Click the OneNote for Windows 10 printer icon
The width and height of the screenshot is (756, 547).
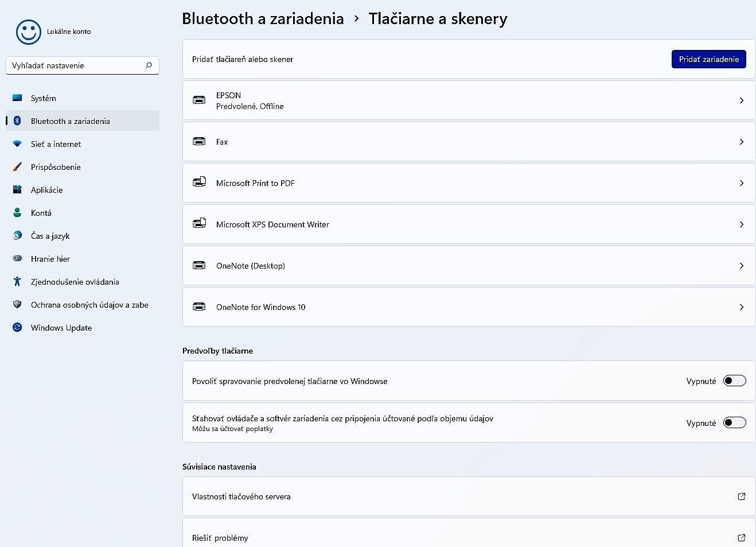click(x=199, y=307)
